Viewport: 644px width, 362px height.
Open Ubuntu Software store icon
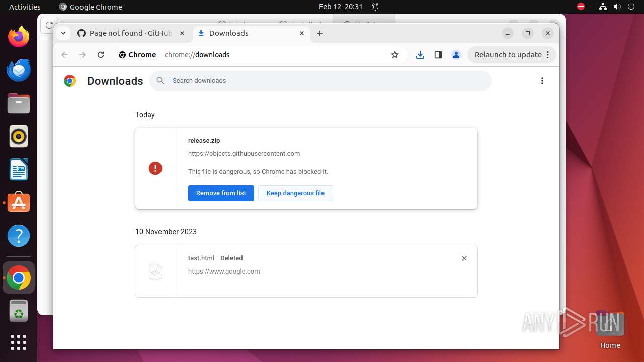click(19, 203)
